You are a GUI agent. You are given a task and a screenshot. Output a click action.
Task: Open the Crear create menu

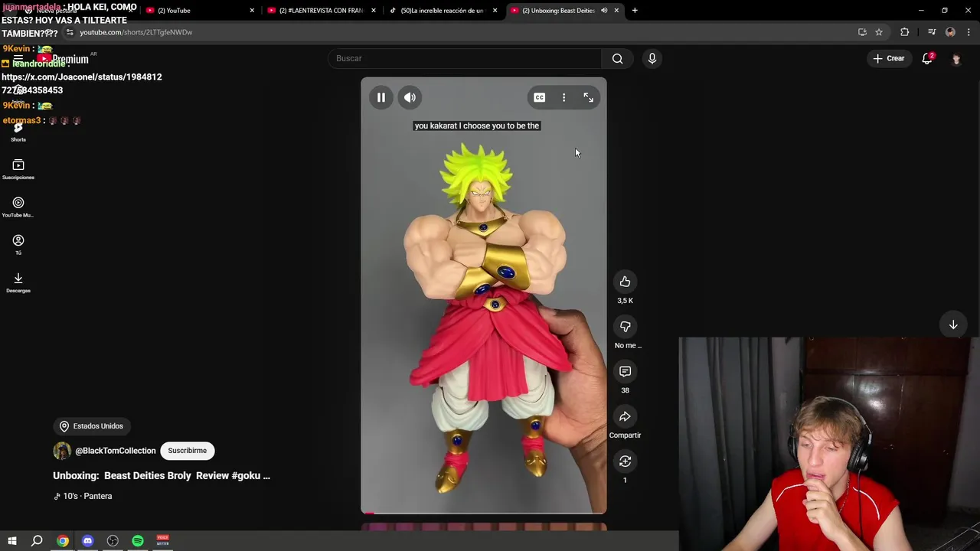[x=888, y=58]
